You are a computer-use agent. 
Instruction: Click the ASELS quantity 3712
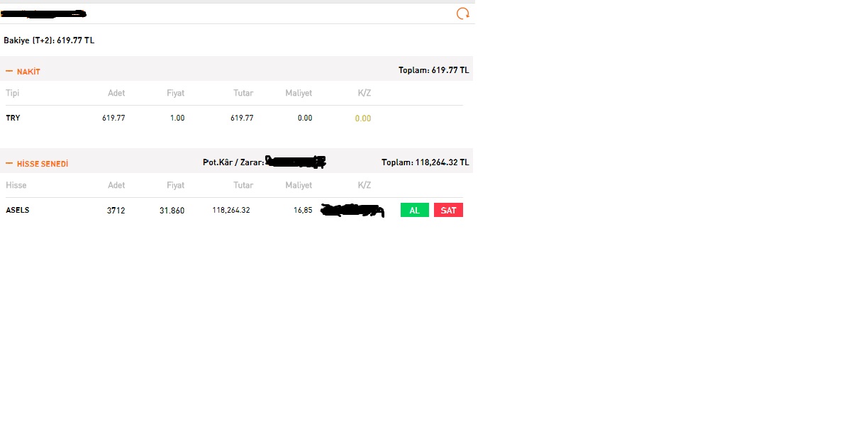click(x=116, y=211)
